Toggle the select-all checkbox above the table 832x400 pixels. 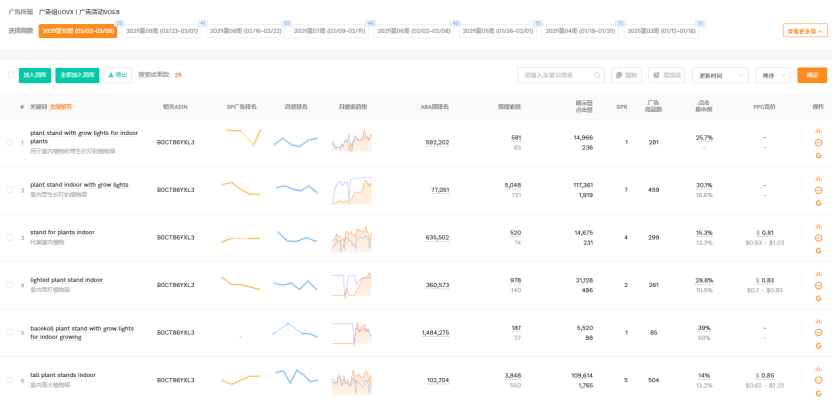[11, 75]
